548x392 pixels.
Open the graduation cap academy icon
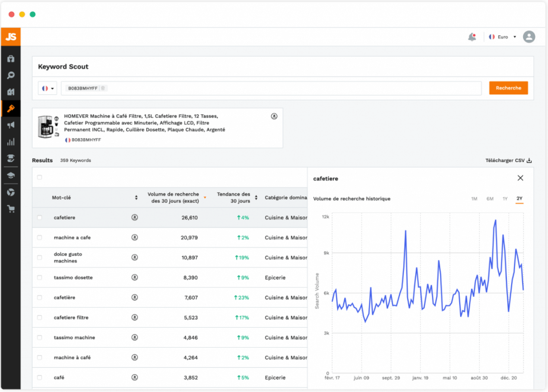point(11,175)
